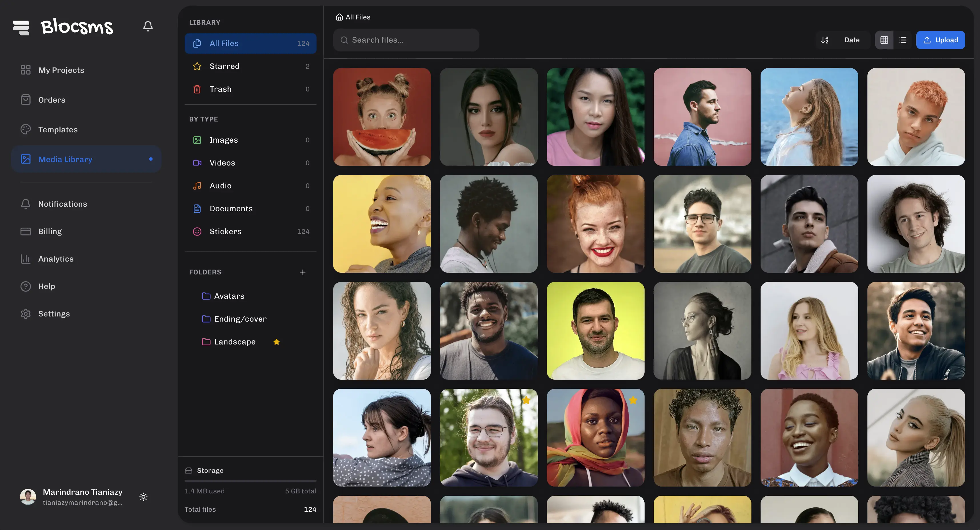The width and height of the screenshot is (980, 530).
Task: Switch to list view
Action: point(902,40)
